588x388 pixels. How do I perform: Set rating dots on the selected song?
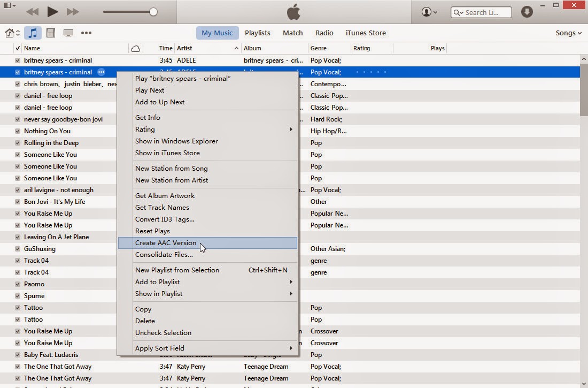click(x=371, y=72)
